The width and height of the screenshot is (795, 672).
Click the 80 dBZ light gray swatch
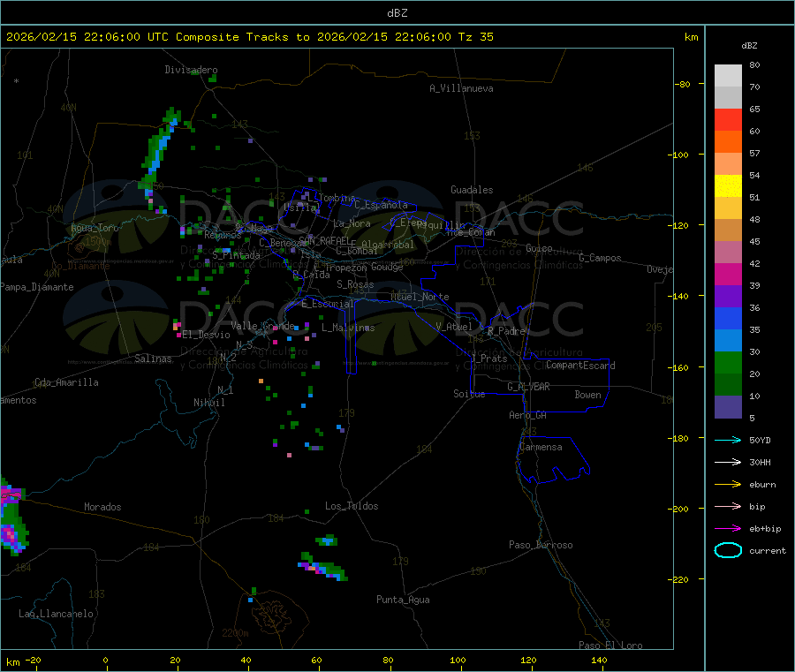[728, 76]
